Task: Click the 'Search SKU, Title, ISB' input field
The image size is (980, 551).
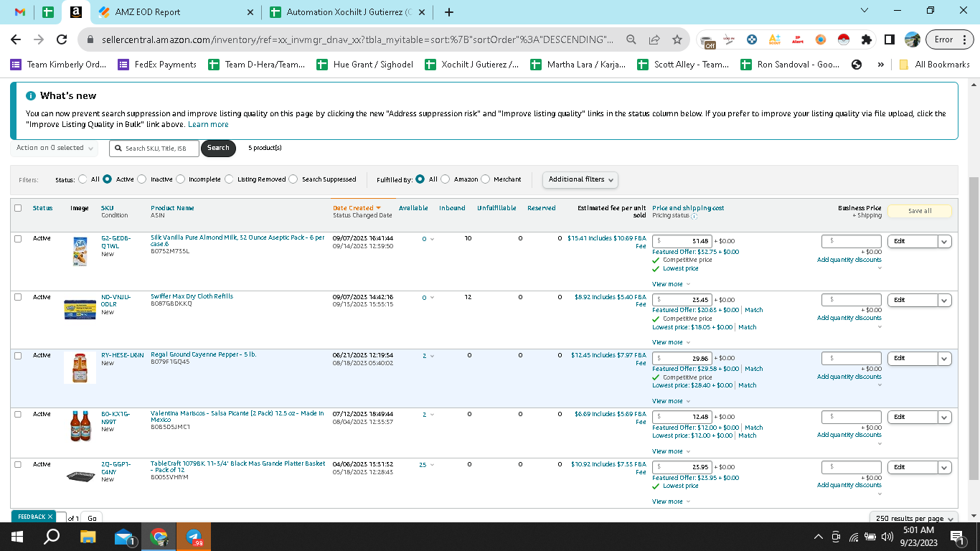Action: [x=154, y=148]
